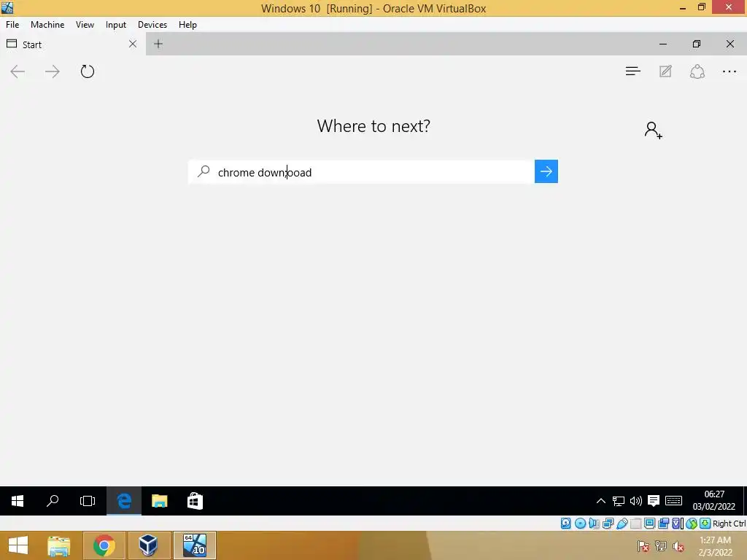Make a Web Note in Edge
Viewport: 747px width, 560px height.
pos(665,71)
